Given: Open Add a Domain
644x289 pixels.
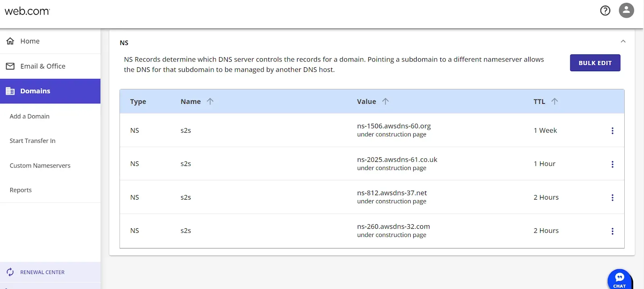Looking at the screenshot, I should [29, 116].
